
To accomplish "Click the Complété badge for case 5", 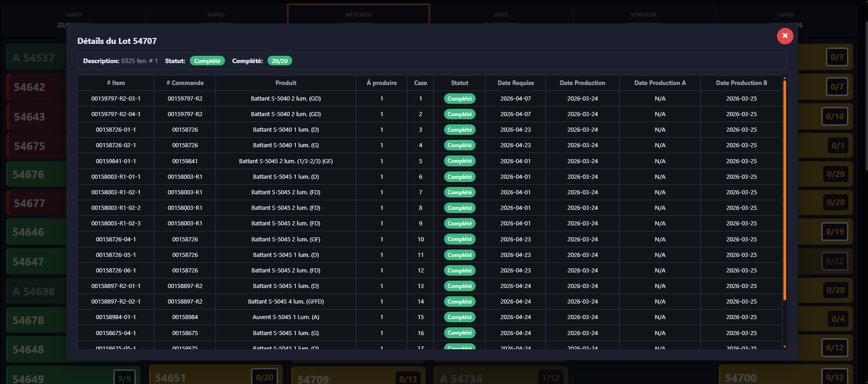I will (459, 161).
